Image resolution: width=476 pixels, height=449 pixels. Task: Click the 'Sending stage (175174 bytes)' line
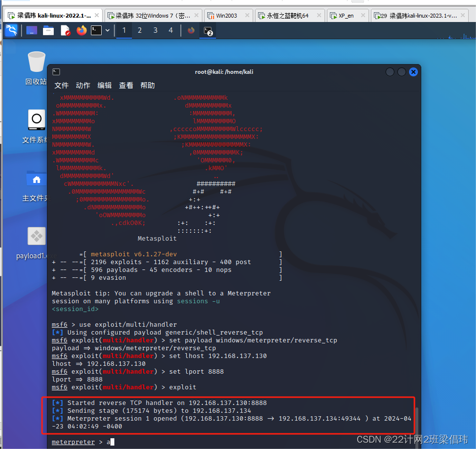click(151, 411)
